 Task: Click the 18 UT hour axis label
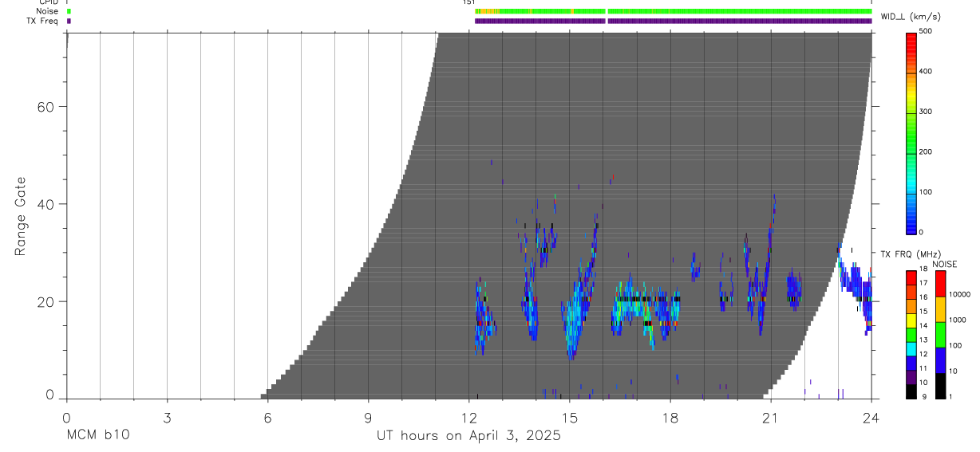click(670, 417)
